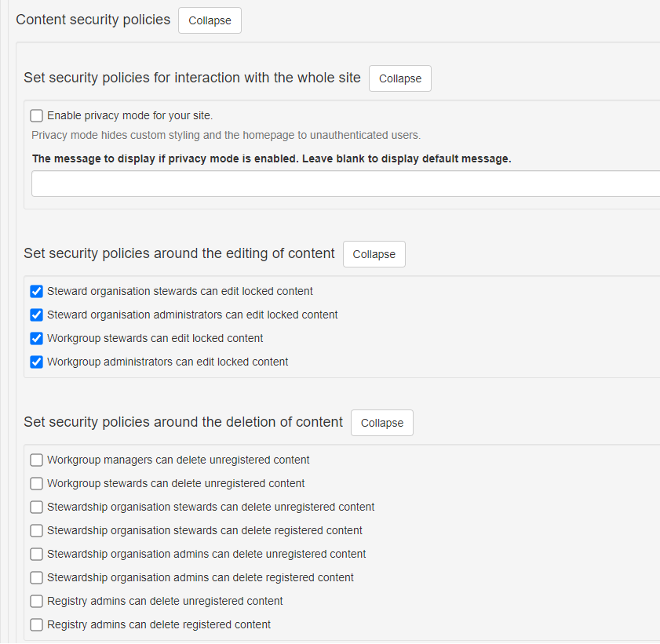Collapse the Content security policies section
The width and height of the screenshot is (660, 644).
click(x=210, y=20)
